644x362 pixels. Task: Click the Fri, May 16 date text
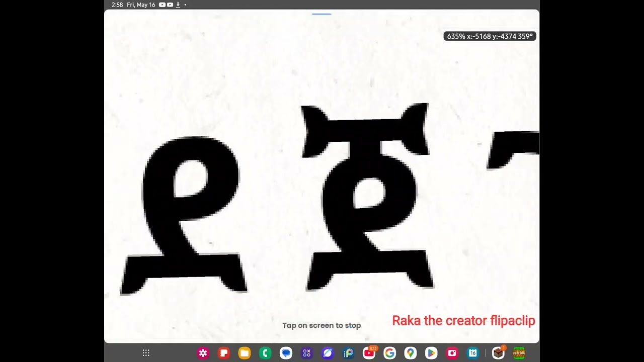tap(141, 5)
